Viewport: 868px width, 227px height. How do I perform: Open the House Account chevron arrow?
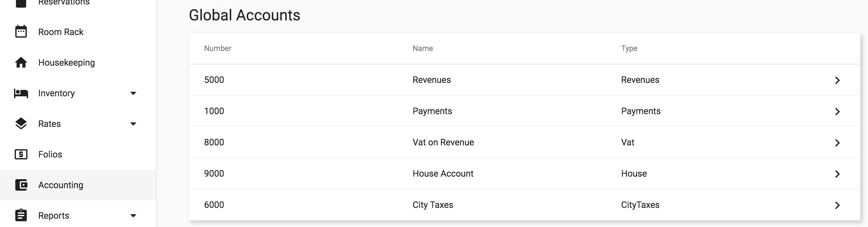(837, 174)
